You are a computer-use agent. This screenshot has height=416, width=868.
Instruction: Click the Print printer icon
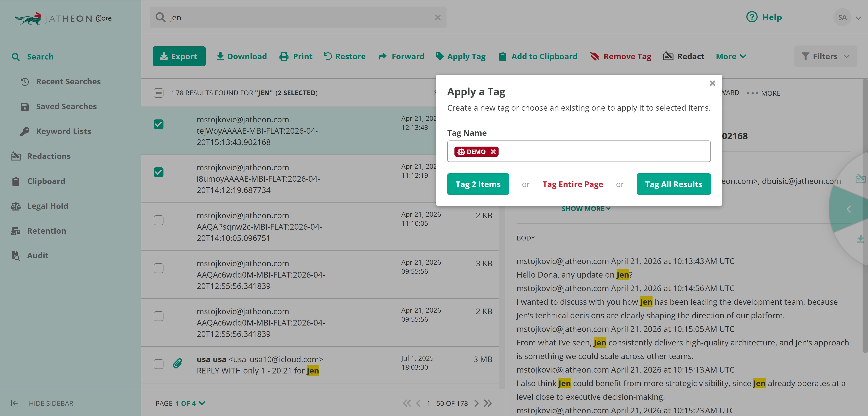284,56
